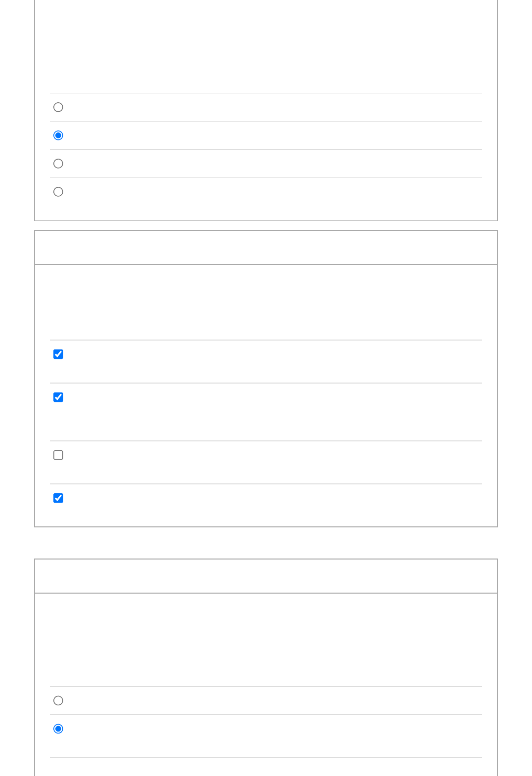This screenshot has height=776, width=532.
Task: Select the first radio option in the top question
Action: pyautogui.click(x=58, y=107)
